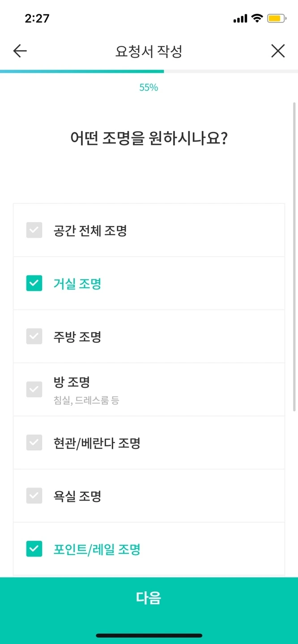
Task: Click the back arrow to return
Action: click(x=19, y=51)
